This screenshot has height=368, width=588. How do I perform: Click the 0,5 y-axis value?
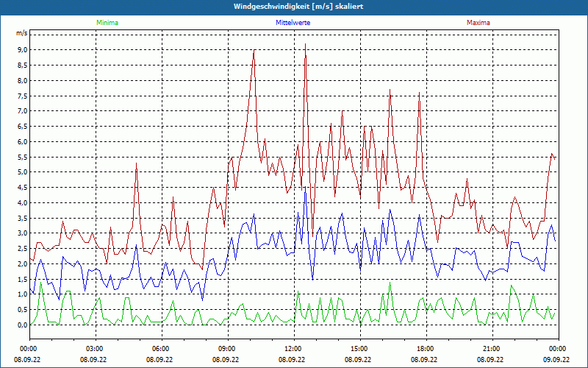pos(23,310)
